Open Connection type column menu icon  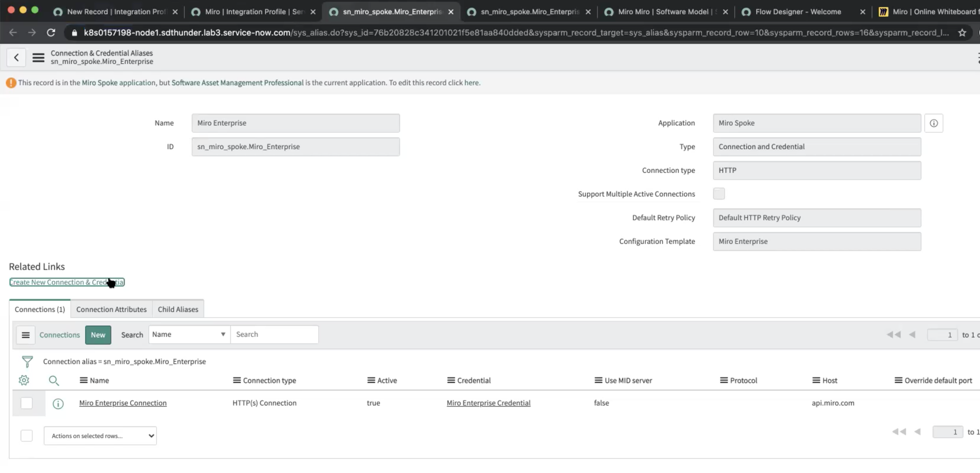[x=237, y=380]
